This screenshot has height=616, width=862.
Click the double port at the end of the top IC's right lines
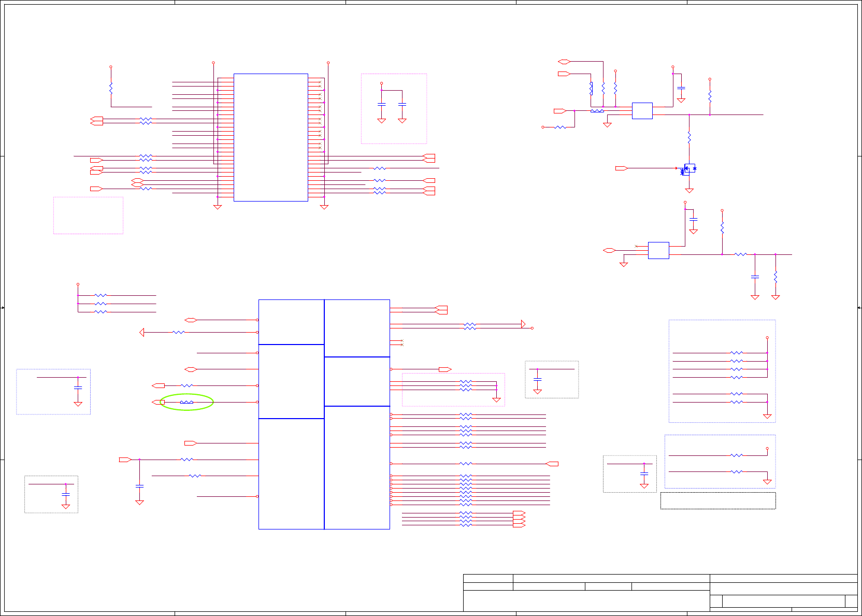point(429,158)
